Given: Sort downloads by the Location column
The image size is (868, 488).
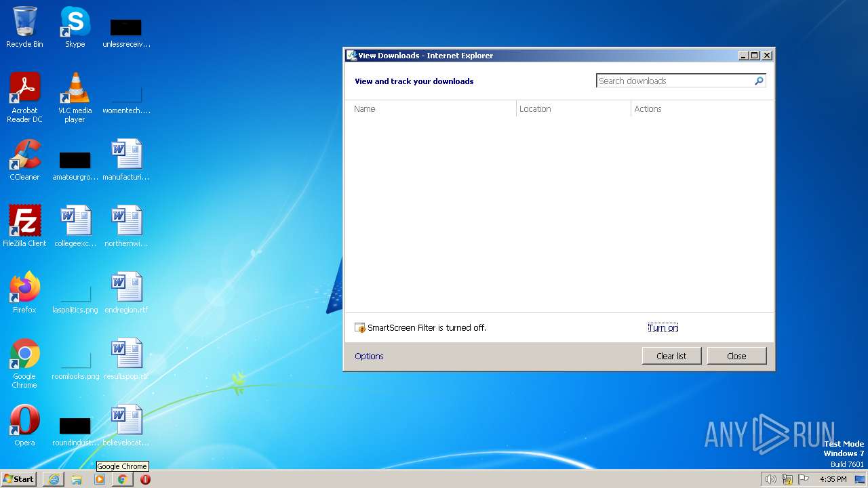Looking at the screenshot, I should (x=574, y=108).
